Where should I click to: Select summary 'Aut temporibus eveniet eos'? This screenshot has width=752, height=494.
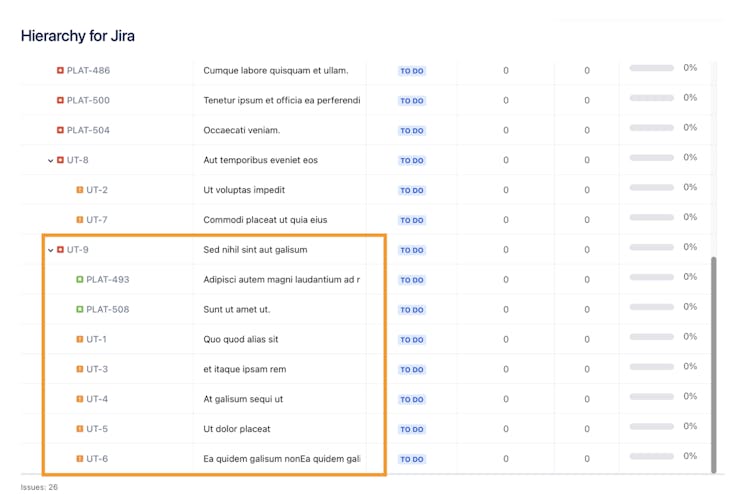tap(260, 160)
